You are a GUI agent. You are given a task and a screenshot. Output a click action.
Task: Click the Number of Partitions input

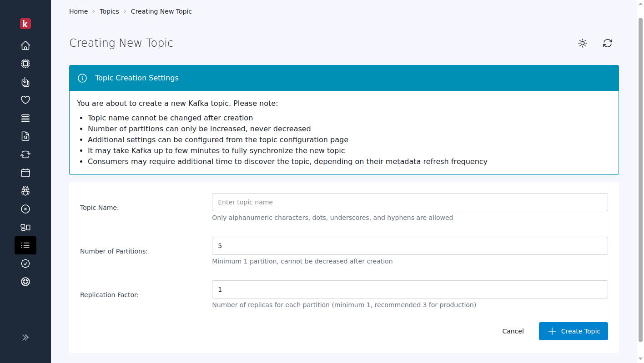(409, 245)
